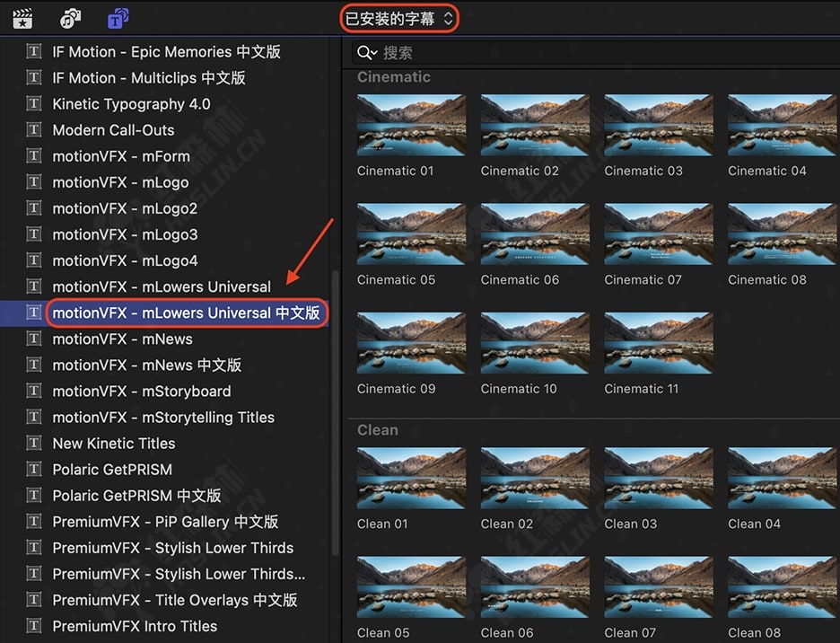Click the title icon beside New Kinetic Titles
The image size is (840, 643).
tap(34, 444)
